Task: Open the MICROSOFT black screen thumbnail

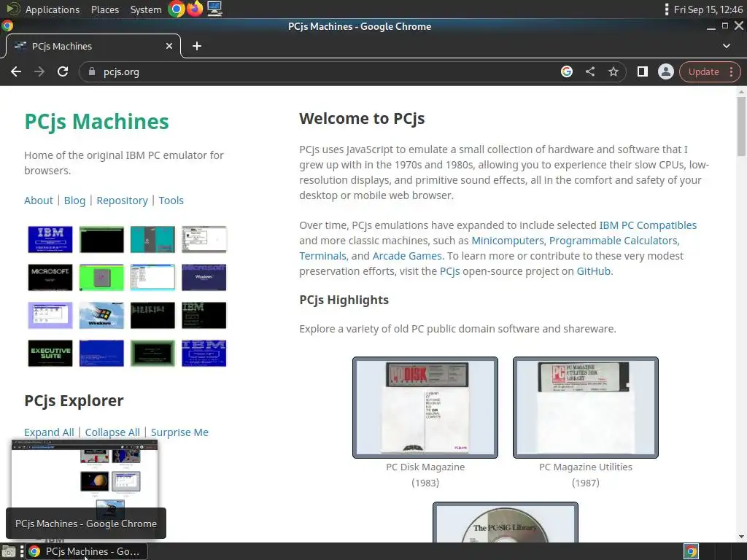Action: coord(50,277)
